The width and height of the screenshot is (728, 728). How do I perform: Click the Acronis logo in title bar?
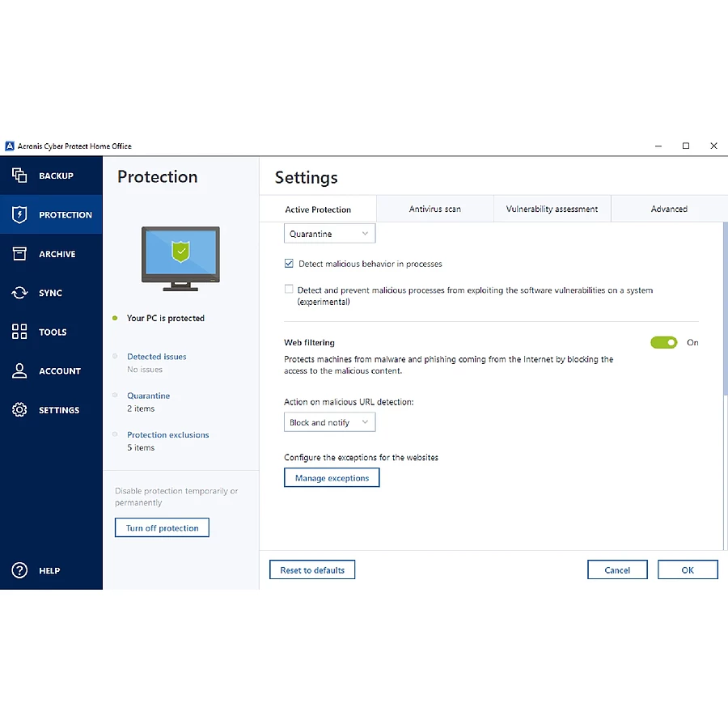(9, 146)
